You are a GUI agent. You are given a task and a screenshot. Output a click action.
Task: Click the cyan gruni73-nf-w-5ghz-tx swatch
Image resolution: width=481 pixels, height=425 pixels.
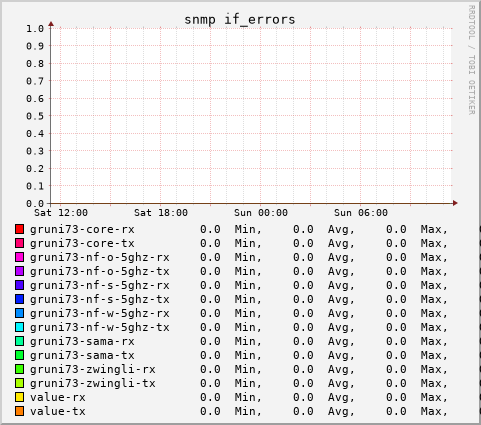tap(20, 327)
